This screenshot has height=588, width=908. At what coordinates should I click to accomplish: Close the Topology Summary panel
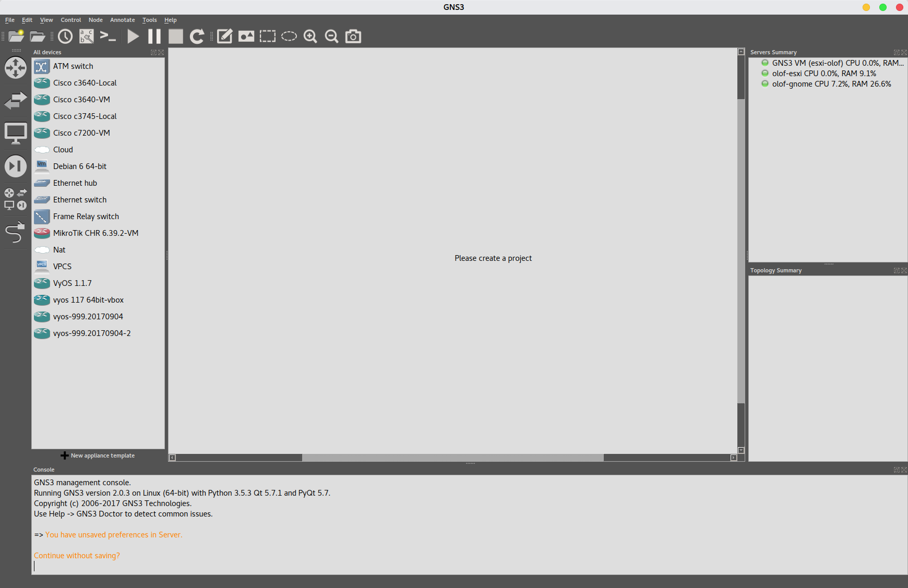click(904, 270)
